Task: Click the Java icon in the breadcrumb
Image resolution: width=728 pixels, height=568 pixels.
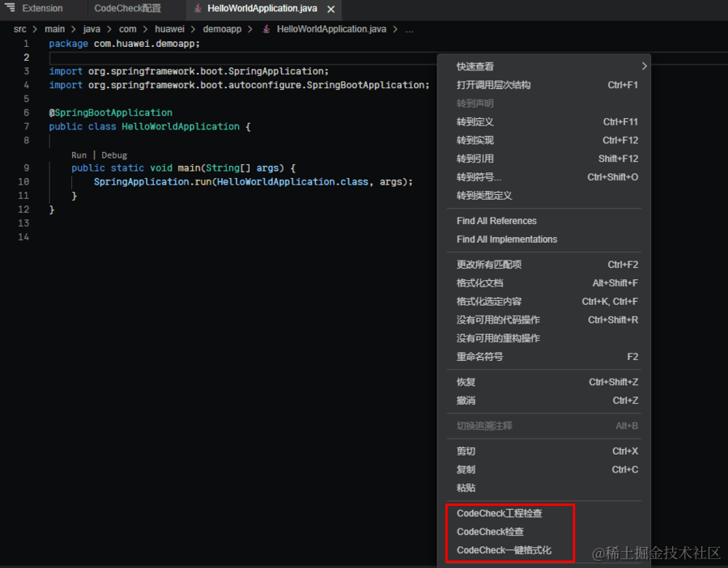Action: tap(266, 29)
